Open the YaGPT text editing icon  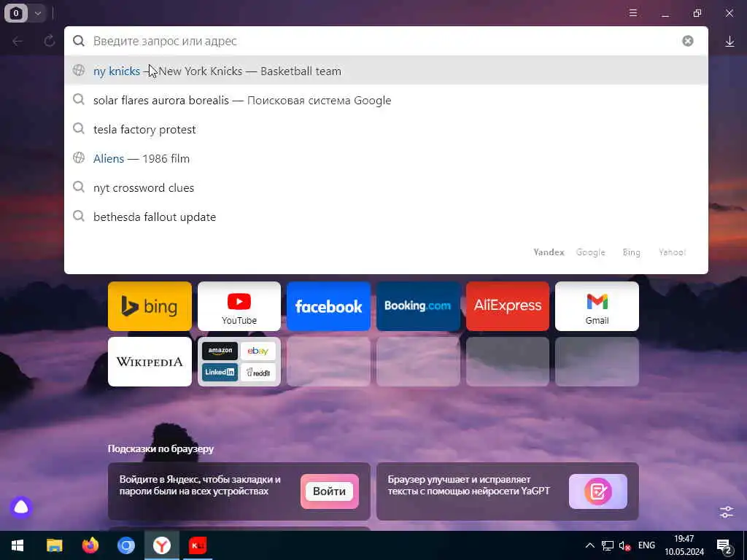tap(598, 491)
